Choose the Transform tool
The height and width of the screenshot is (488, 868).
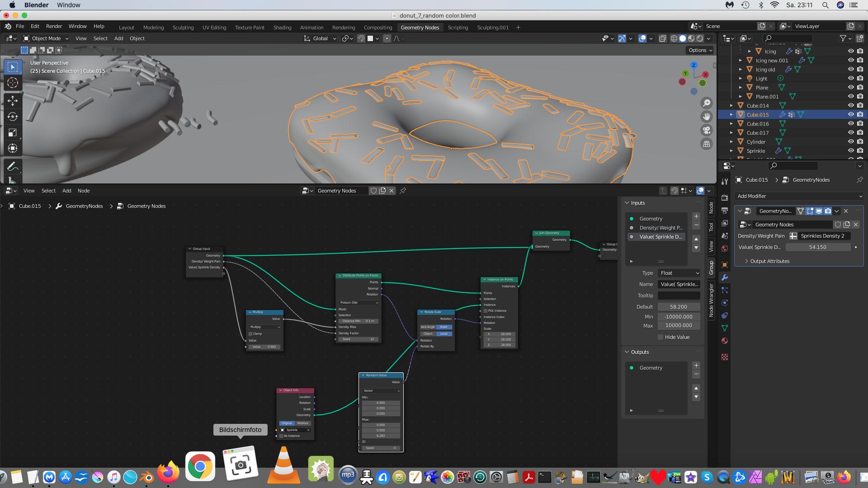(13, 148)
